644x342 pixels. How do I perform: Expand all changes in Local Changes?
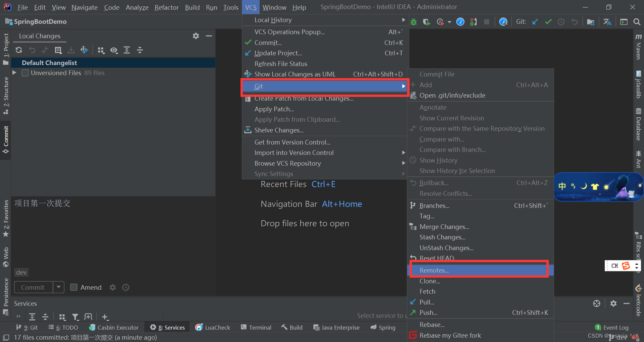point(127,50)
